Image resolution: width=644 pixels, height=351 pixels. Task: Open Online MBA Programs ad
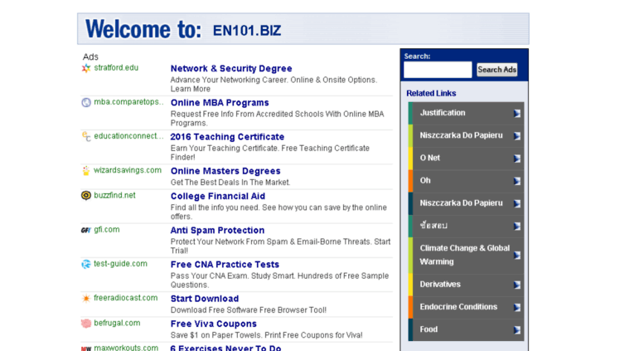click(x=220, y=103)
